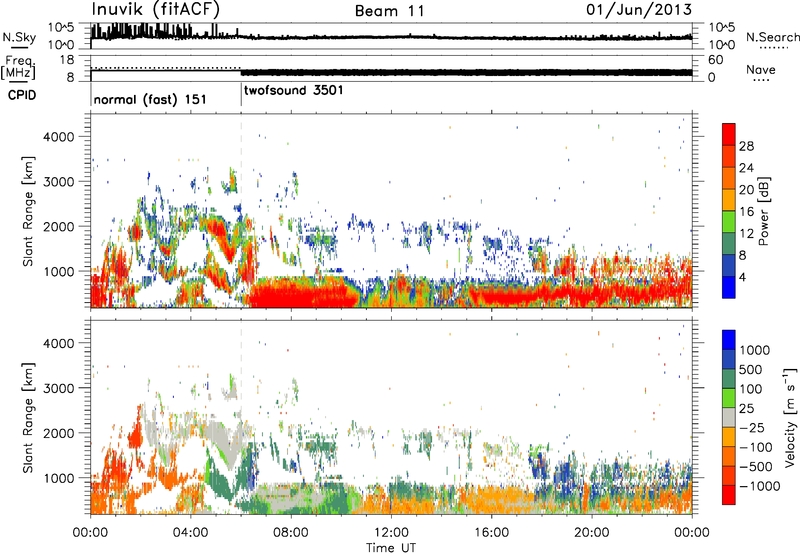The image size is (800, 554).
Task: Click the red top segment of Power colorbar
Action: [x=729, y=134]
